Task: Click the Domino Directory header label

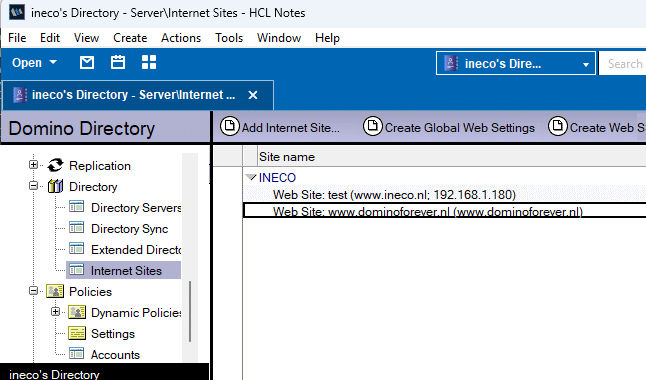Action: coord(82,128)
